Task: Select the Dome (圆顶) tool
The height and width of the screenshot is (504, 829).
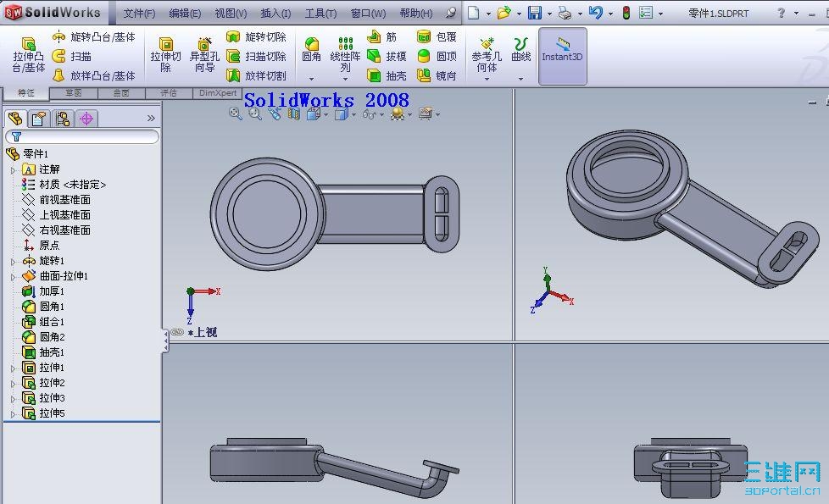Action: (437, 56)
